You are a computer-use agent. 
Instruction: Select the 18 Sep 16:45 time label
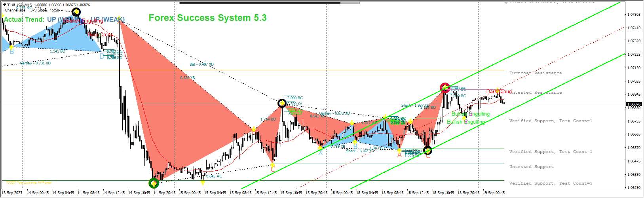point(443,193)
